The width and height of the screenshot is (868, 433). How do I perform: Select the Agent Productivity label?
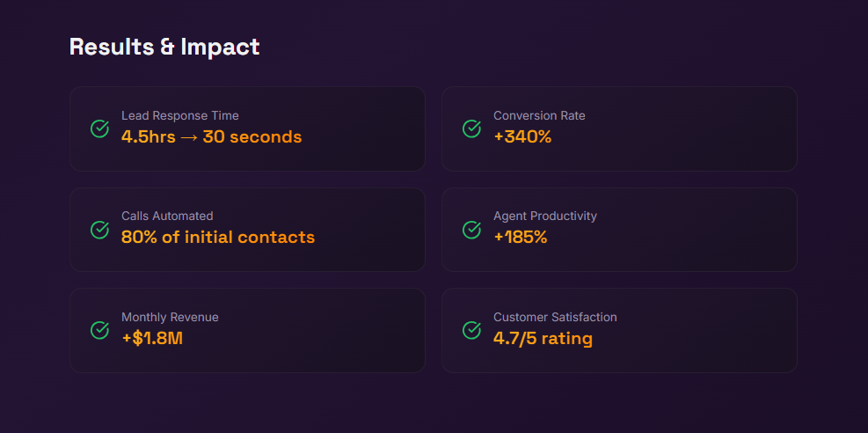pos(545,216)
